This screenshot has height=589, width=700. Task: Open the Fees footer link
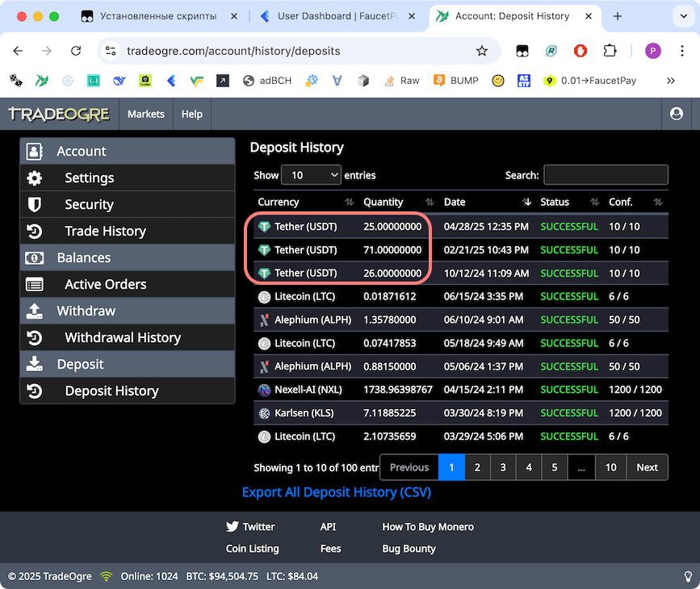point(331,549)
